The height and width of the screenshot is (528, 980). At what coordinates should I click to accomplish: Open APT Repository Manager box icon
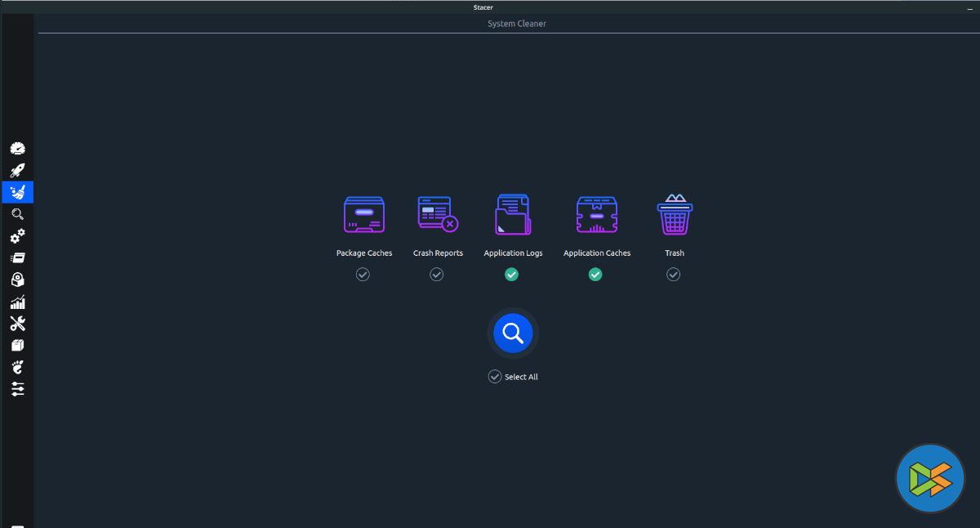coord(17,345)
